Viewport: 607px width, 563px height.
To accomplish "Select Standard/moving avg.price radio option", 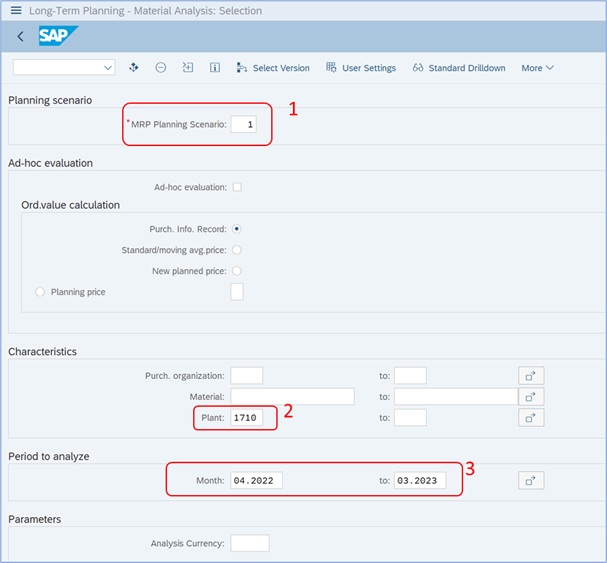I will tap(237, 250).
